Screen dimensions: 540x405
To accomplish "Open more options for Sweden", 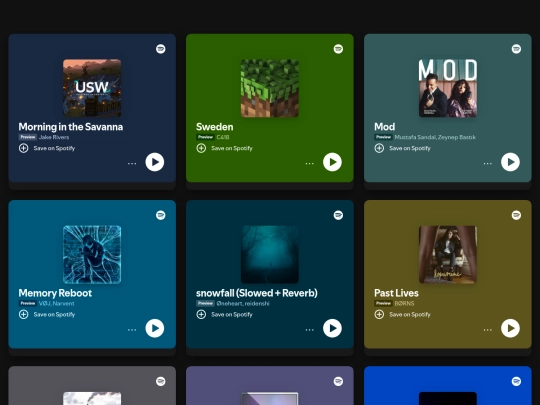I will point(310,164).
